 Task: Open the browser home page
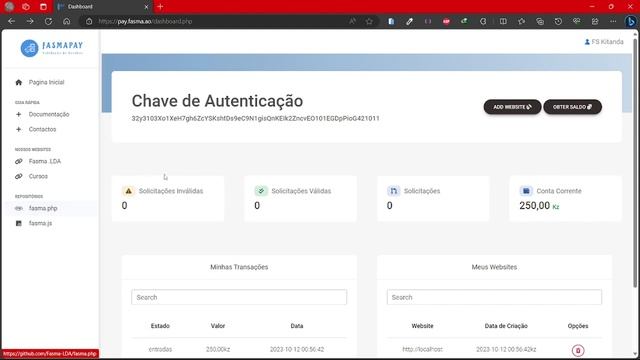tap(67, 21)
